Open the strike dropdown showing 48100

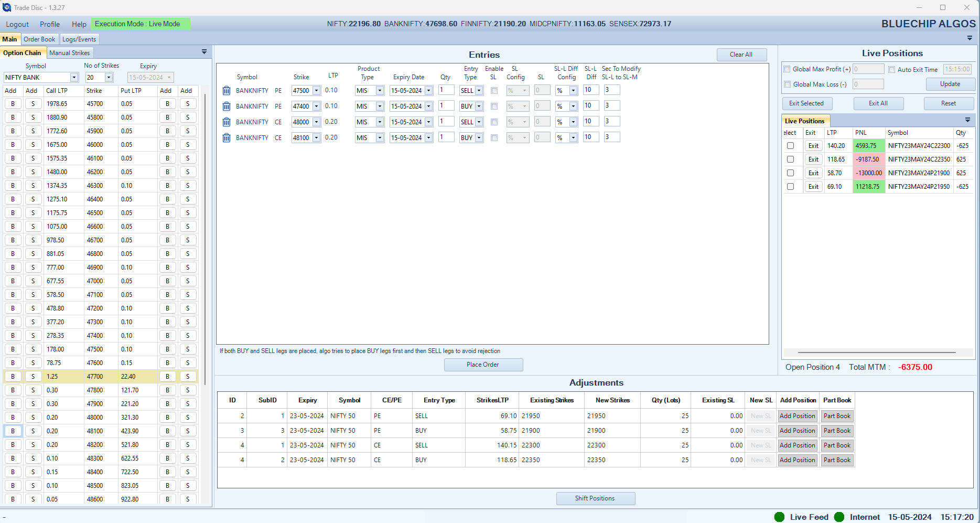[x=316, y=138]
